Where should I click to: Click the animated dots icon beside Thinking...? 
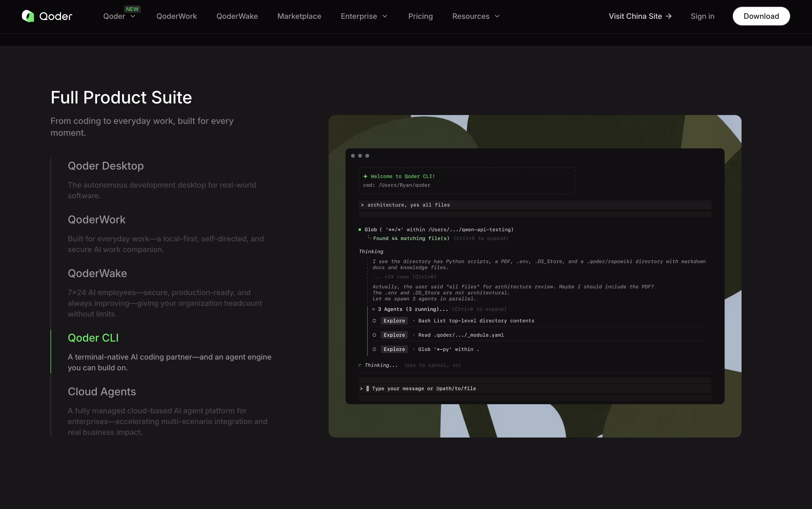pyautogui.click(x=360, y=365)
